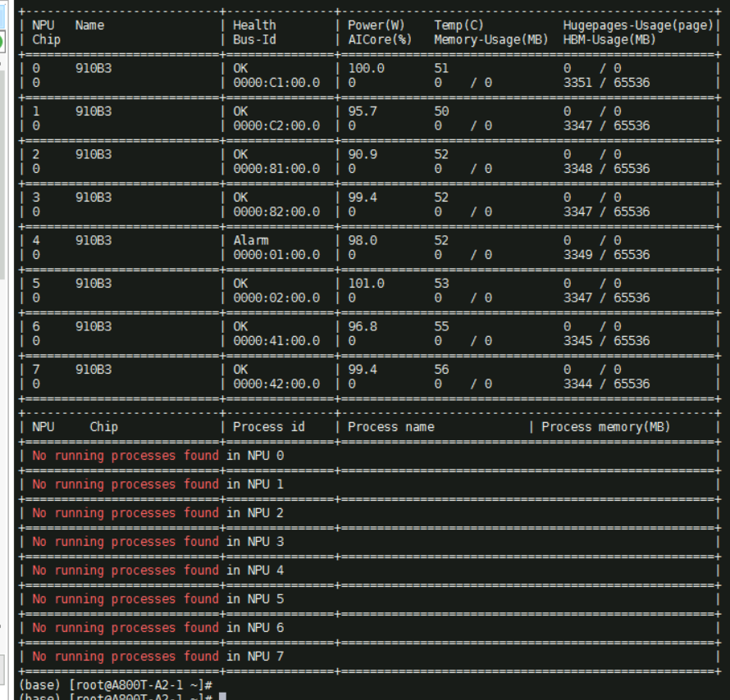Click the temperature value 51
This screenshot has width=730, height=700.
pyautogui.click(x=441, y=68)
